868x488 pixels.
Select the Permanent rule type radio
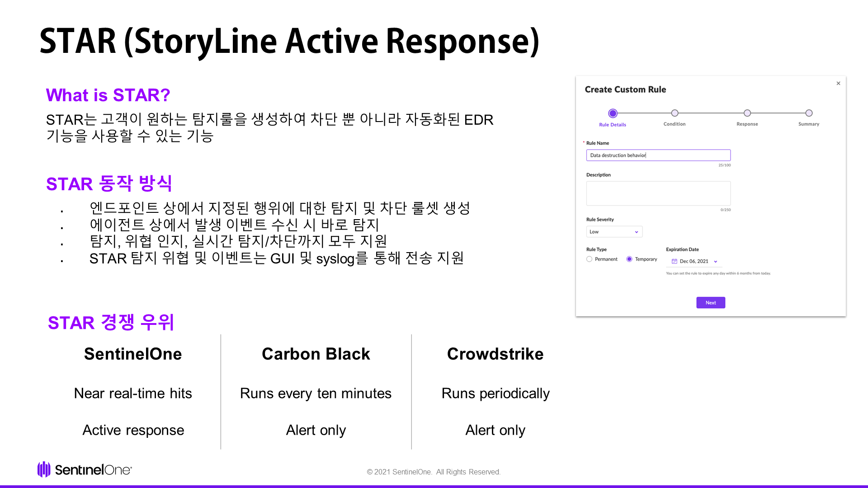pos(589,259)
